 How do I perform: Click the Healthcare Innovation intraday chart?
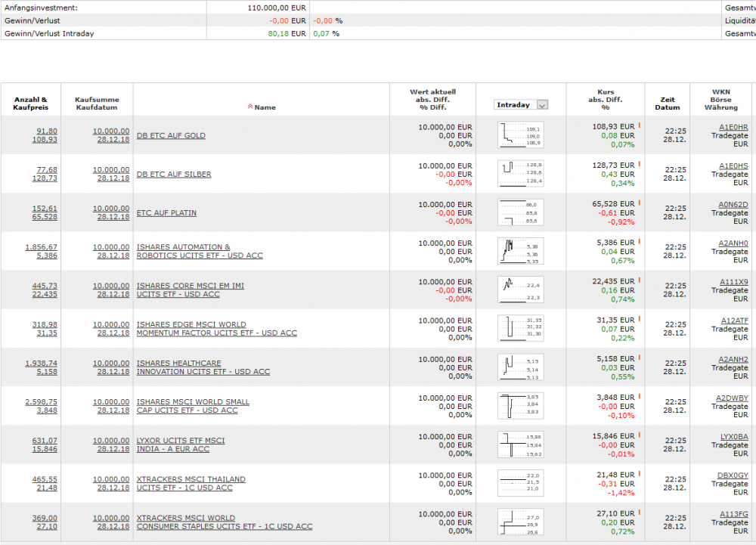coord(521,367)
